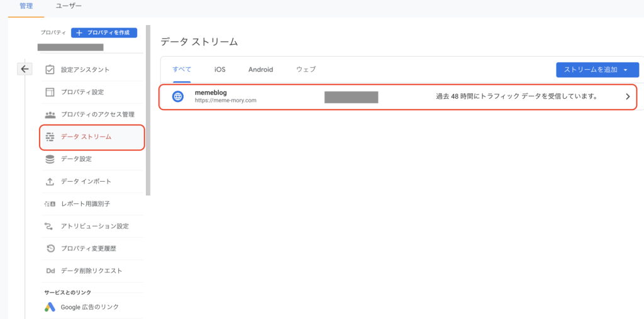
Task: Open the ユーザー tab at top
Action: coord(68,6)
